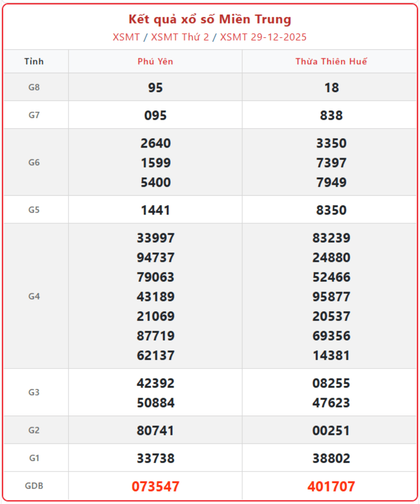Click the Phú Yên province header
The image size is (420, 504).
click(155, 62)
